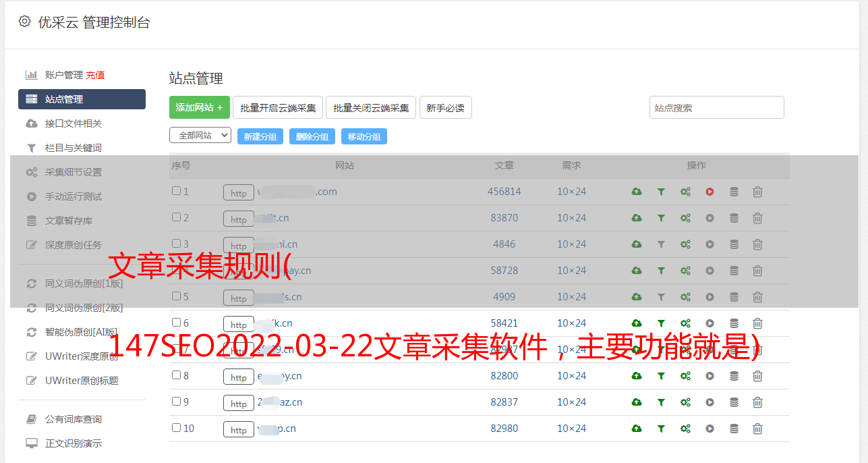Delete site row 3 with trash icon
Image resolution: width=868 pixels, height=463 pixels.
[x=757, y=244]
